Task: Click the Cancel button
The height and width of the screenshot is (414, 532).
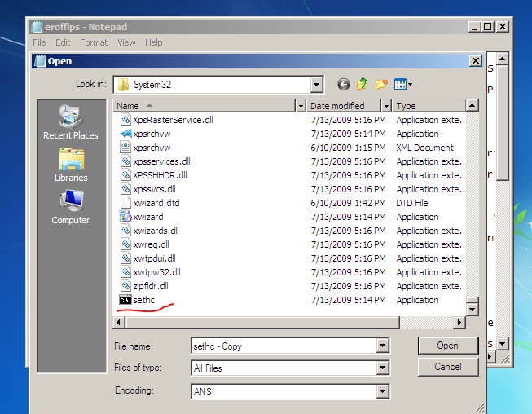Action: (x=447, y=367)
